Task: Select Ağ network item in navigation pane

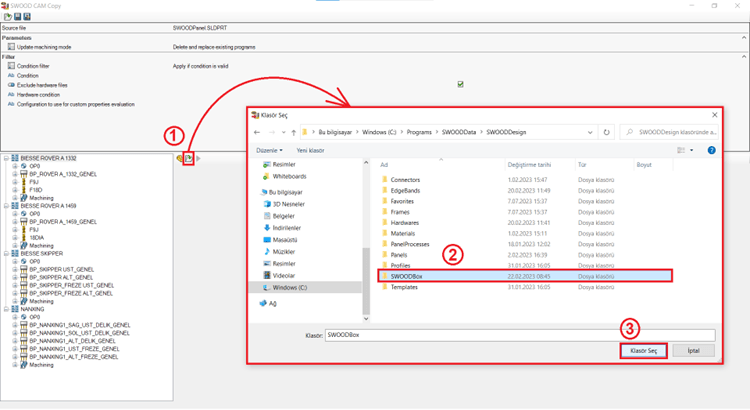Action: tap(272, 303)
